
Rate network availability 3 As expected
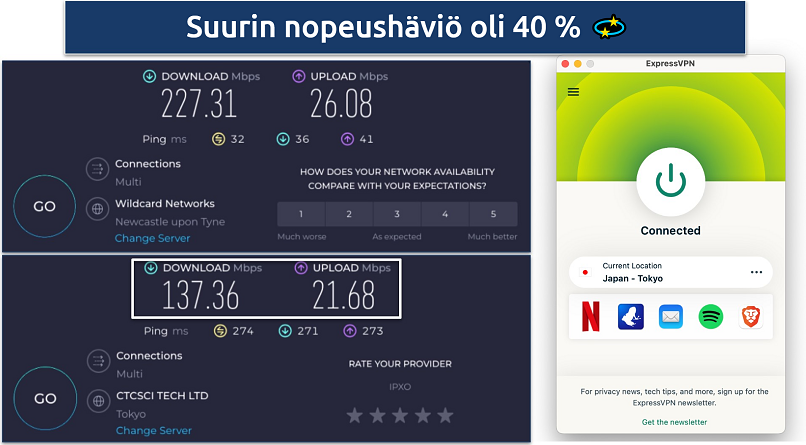(x=397, y=214)
